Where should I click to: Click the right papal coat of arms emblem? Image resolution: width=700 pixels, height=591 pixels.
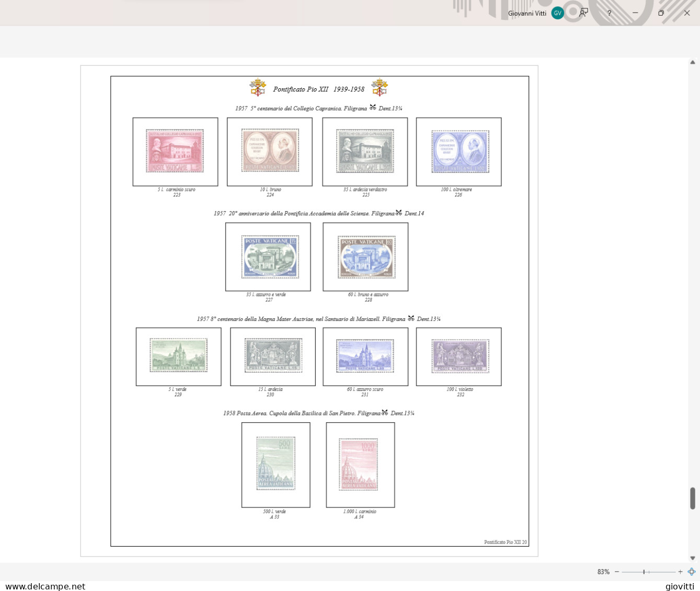(380, 87)
